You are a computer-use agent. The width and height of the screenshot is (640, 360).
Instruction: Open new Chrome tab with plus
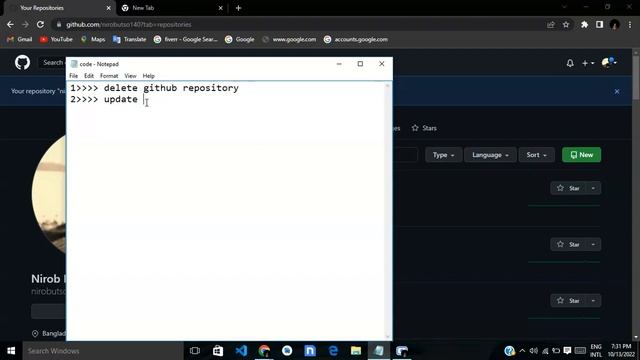[x=238, y=8]
